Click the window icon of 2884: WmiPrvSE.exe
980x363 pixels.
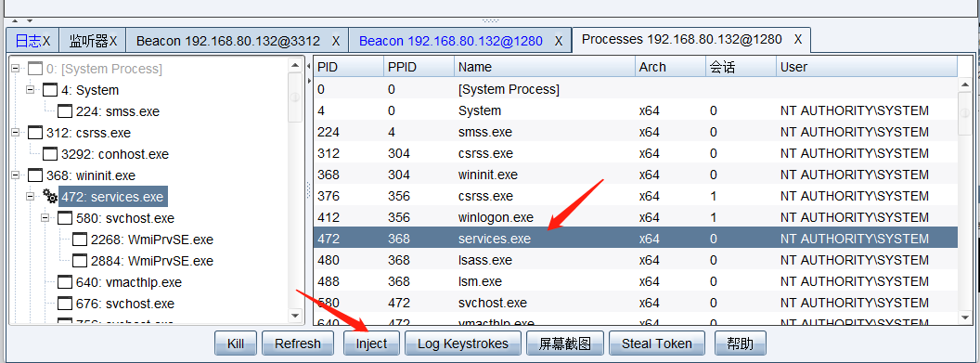(x=80, y=261)
